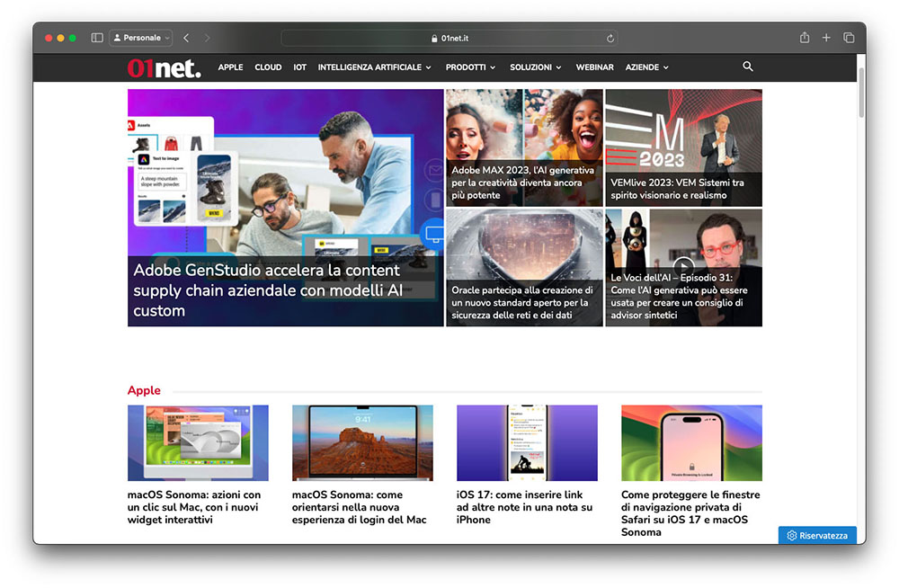The width and height of the screenshot is (899, 588).
Task: Play the Le Voci dell'AI video
Action: pyautogui.click(x=683, y=265)
